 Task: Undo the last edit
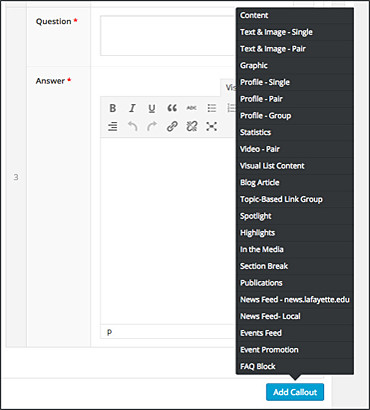(132, 126)
